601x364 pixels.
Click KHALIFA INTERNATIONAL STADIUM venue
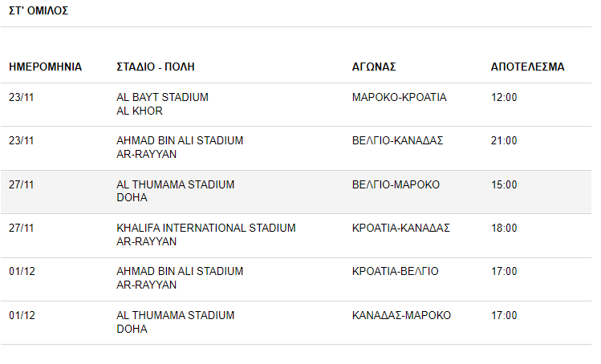pyautogui.click(x=206, y=228)
